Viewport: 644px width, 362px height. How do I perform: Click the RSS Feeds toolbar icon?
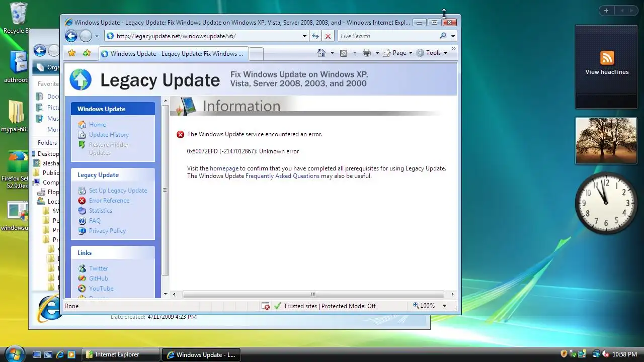(x=344, y=53)
